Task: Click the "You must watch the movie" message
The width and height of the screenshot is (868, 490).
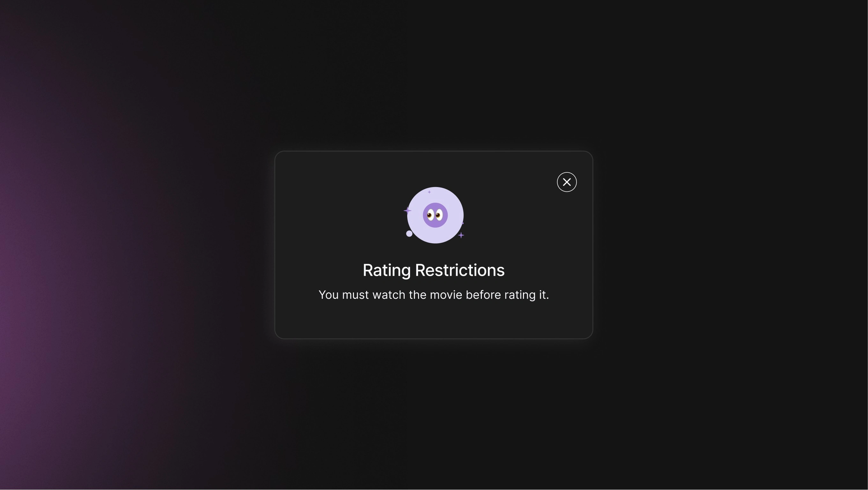Action: (434, 295)
